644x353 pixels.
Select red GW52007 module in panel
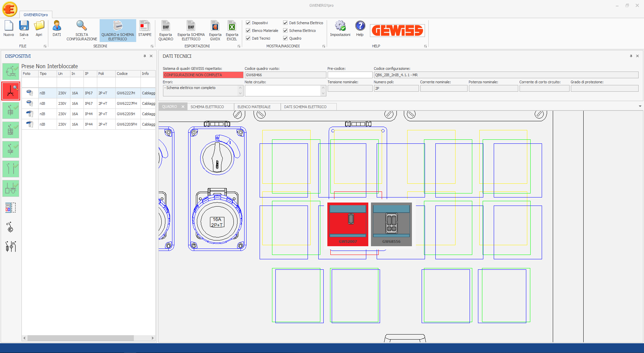[348, 224]
